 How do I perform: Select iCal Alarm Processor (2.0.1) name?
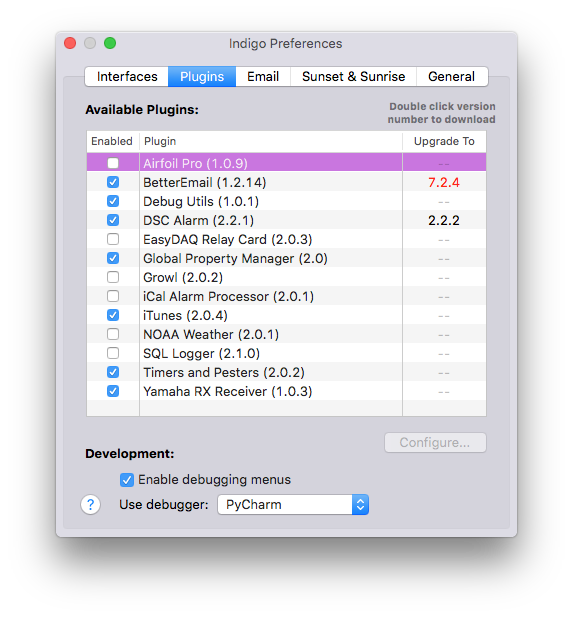pos(228,296)
